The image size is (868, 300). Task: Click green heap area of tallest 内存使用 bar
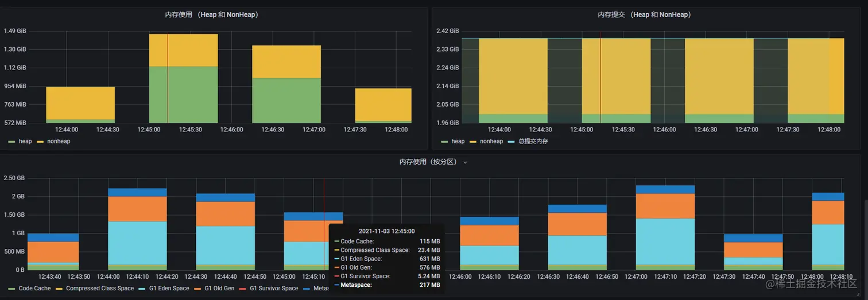pos(184,95)
